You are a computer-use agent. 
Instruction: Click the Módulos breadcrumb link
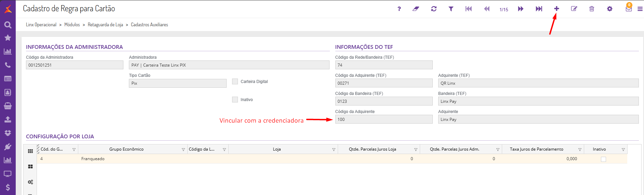click(72, 25)
